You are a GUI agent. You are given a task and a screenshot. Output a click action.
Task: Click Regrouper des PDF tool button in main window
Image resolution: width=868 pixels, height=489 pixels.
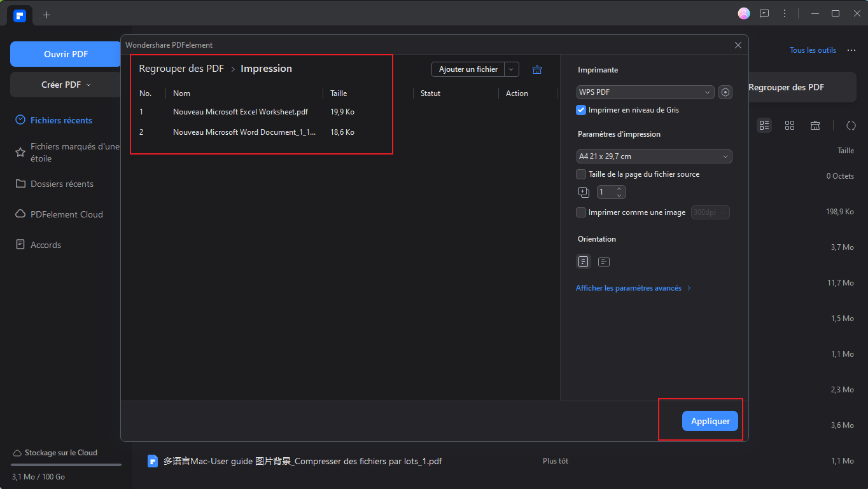click(786, 87)
